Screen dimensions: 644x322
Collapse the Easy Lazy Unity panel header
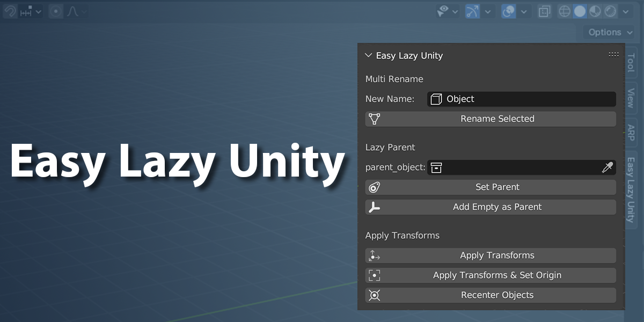368,55
